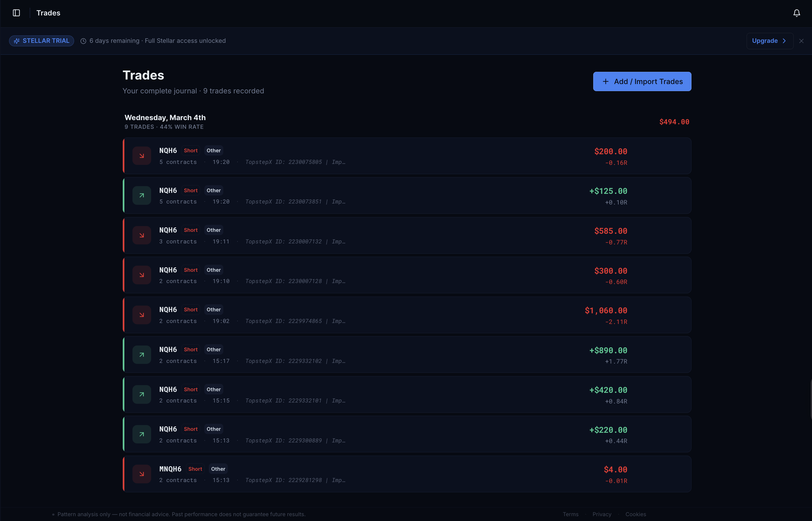Click win arrow icon on +$890.00 trade
The height and width of the screenshot is (521, 812).
tap(141, 355)
